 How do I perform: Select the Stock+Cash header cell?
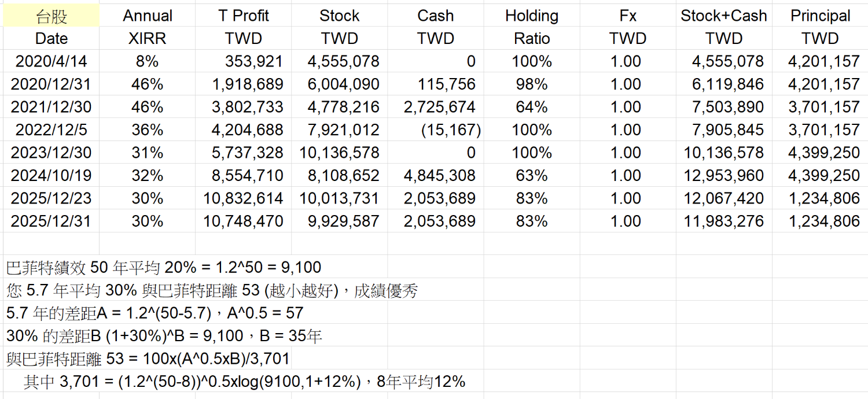pos(724,16)
